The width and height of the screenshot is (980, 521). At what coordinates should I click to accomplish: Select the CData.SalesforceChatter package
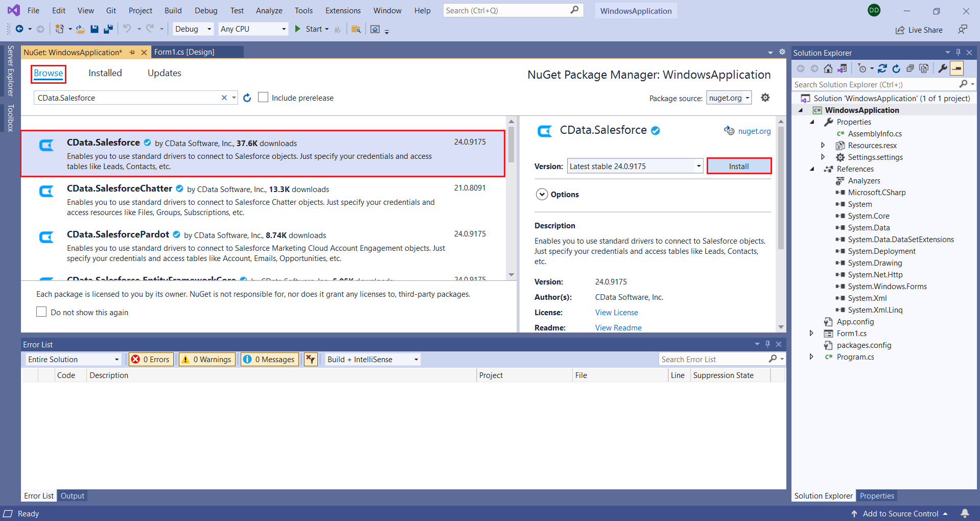pyautogui.click(x=263, y=200)
